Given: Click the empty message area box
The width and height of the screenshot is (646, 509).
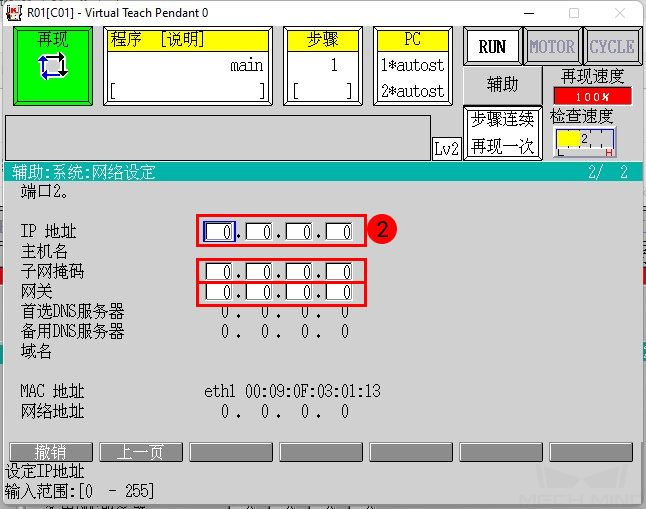Looking at the screenshot, I should tap(218, 138).
